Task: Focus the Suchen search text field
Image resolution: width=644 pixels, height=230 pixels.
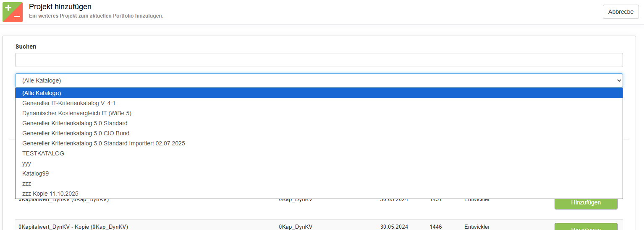Action: pos(319,60)
